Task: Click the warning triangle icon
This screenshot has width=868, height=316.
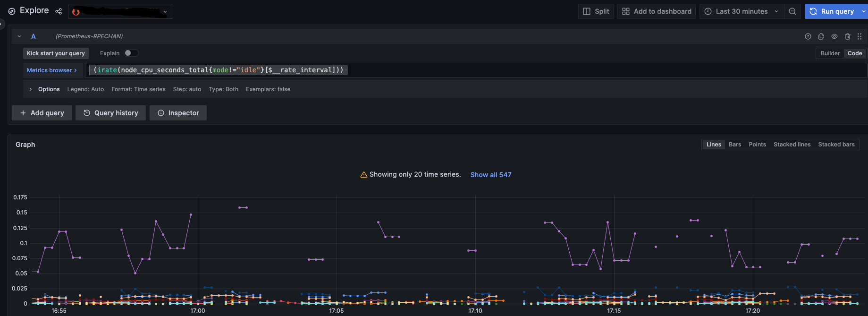Action: coord(364,175)
